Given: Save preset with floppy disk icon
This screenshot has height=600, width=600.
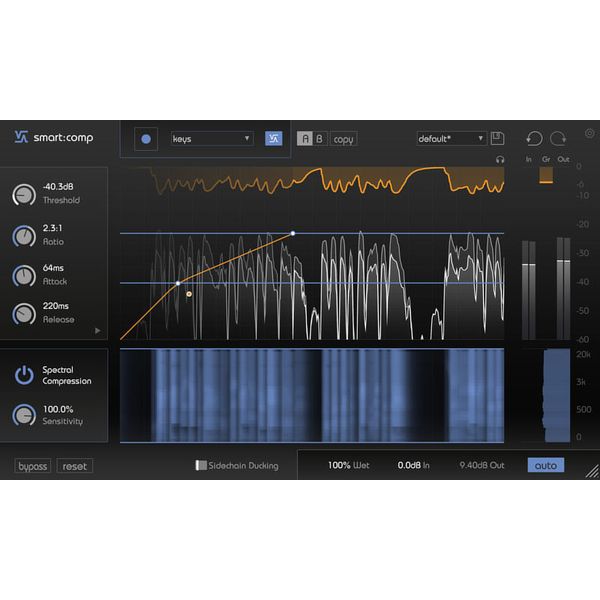Looking at the screenshot, I should tap(497, 138).
